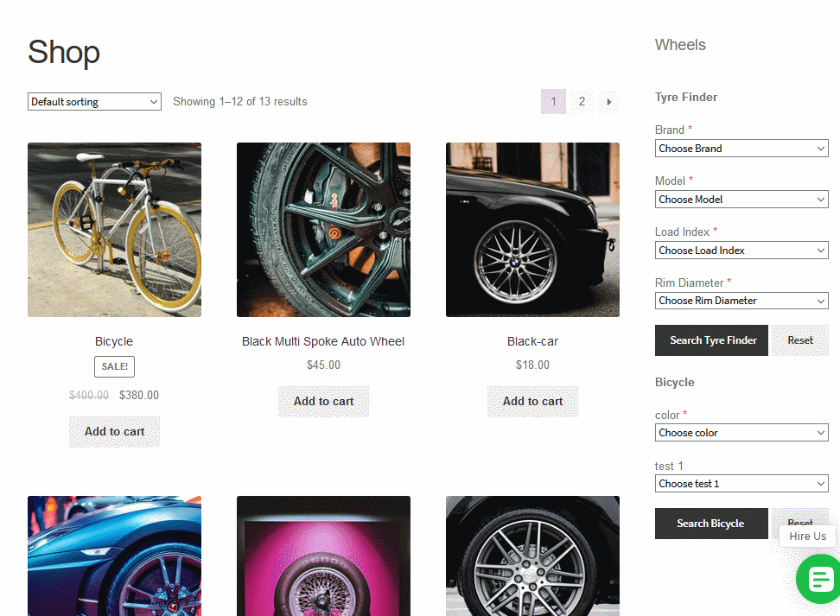Open the blue sports car product image
Screen dimensions: 840x616
(x=115, y=556)
